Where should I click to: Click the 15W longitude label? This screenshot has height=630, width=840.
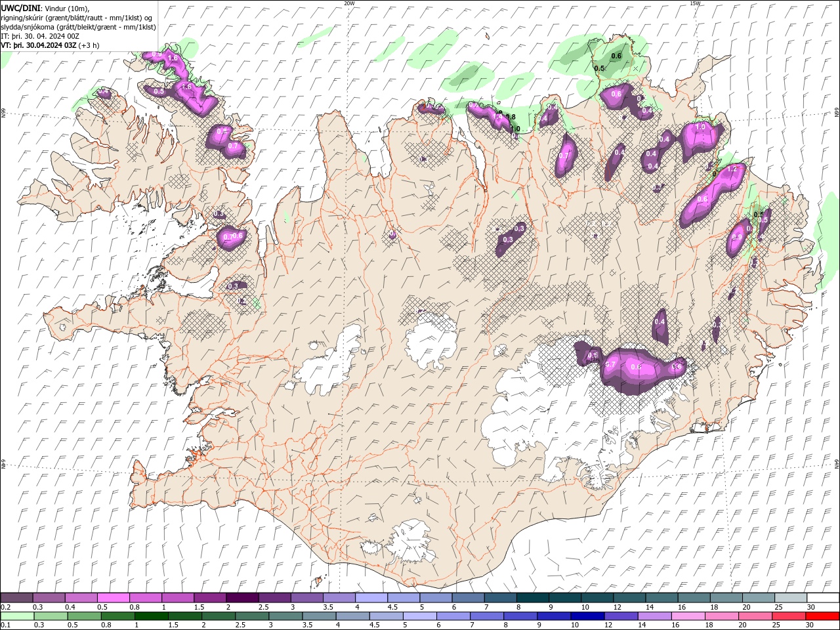[x=696, y=3]
